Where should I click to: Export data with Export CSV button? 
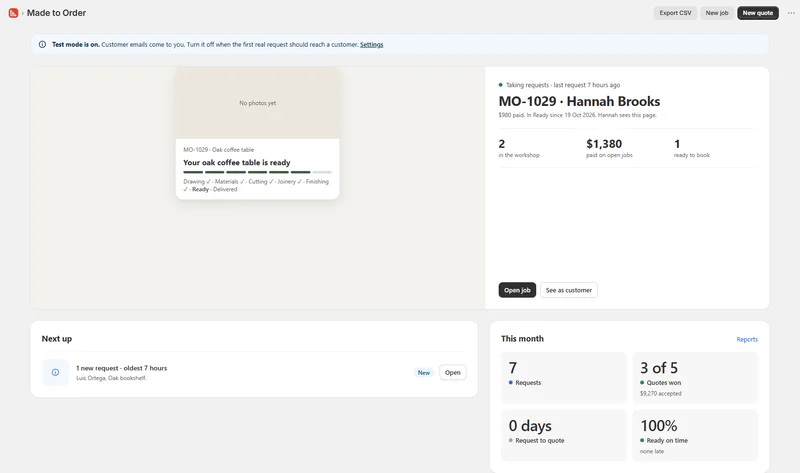(x=675, y=13)
